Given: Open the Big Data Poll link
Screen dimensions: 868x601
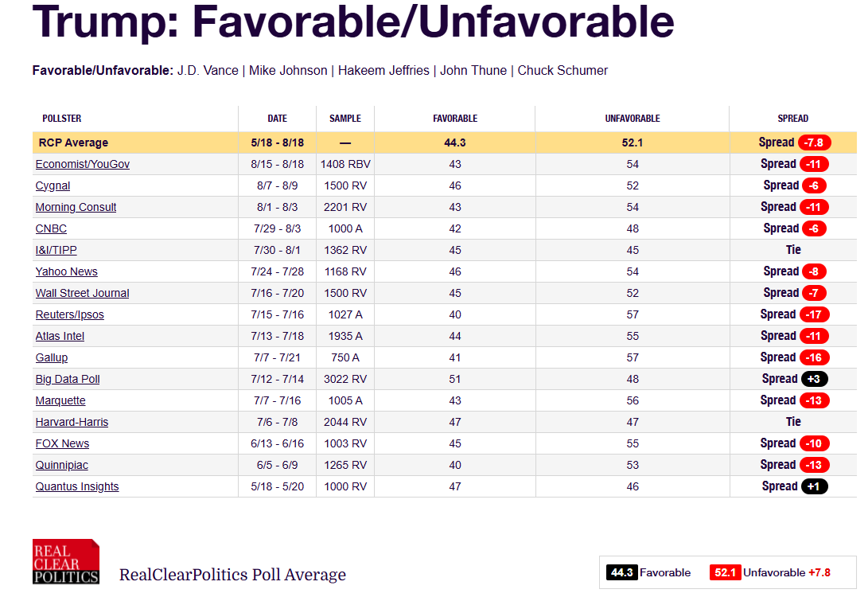Looking at the screenshot, I should (68, 379).
